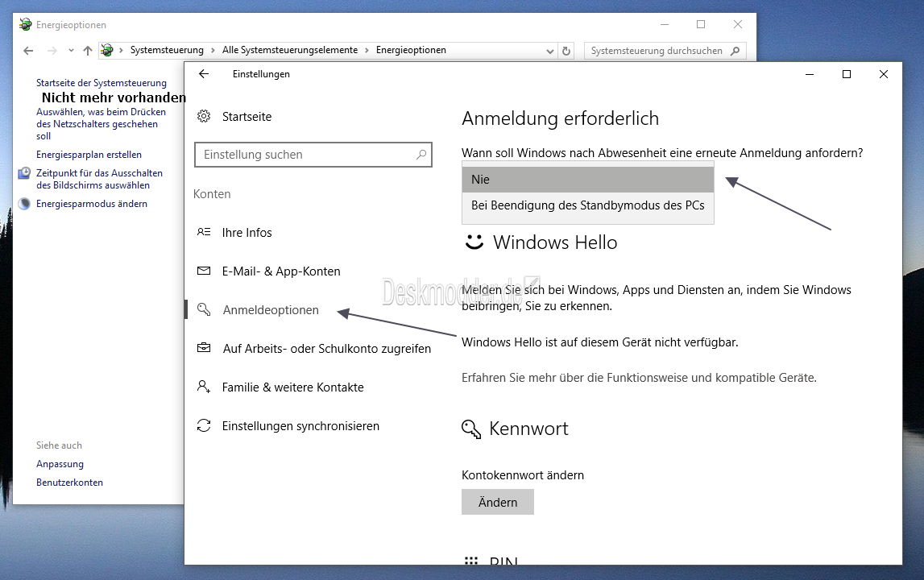Click the Kontokennwort ändern label
Screen dimensions: 924x580
pyautogui.click(x=523, y=475)
